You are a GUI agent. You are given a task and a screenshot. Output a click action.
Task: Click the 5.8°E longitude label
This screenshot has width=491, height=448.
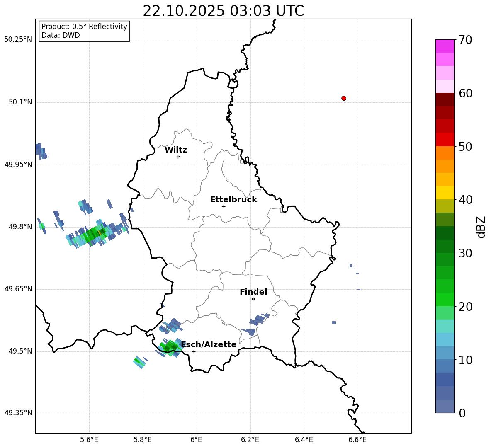tap(143, 440)
